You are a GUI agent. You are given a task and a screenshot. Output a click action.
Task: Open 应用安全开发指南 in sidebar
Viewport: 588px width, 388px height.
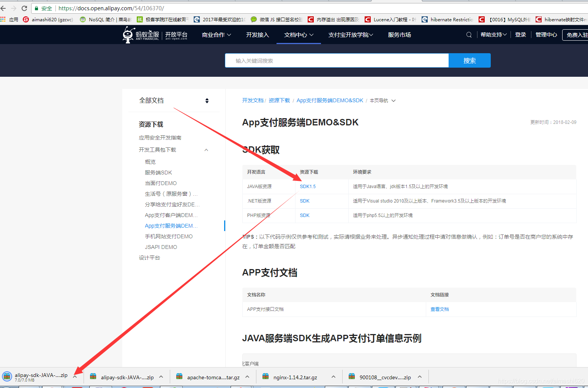click(160, 138)
